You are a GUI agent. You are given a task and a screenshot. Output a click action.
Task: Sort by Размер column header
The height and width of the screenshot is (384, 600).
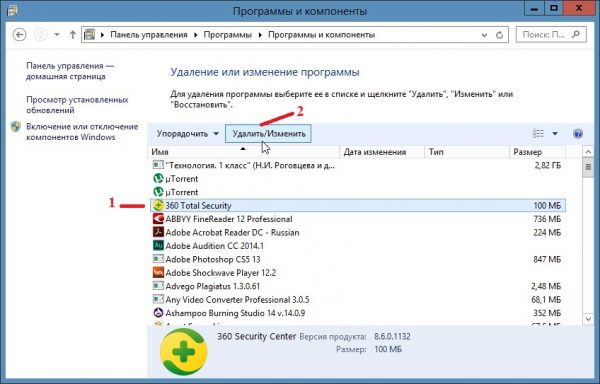coord(537,152)
